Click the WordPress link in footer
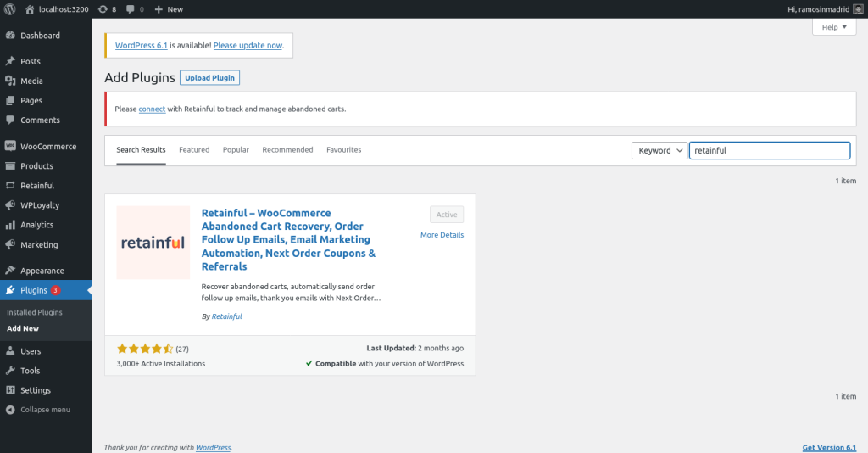868x453 pixels. pos(213,447)
